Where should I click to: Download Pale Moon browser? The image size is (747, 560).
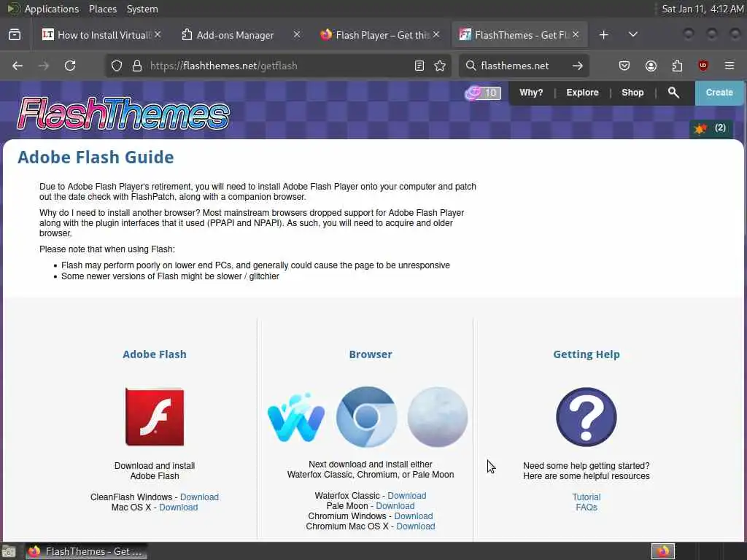pos(395,506)
